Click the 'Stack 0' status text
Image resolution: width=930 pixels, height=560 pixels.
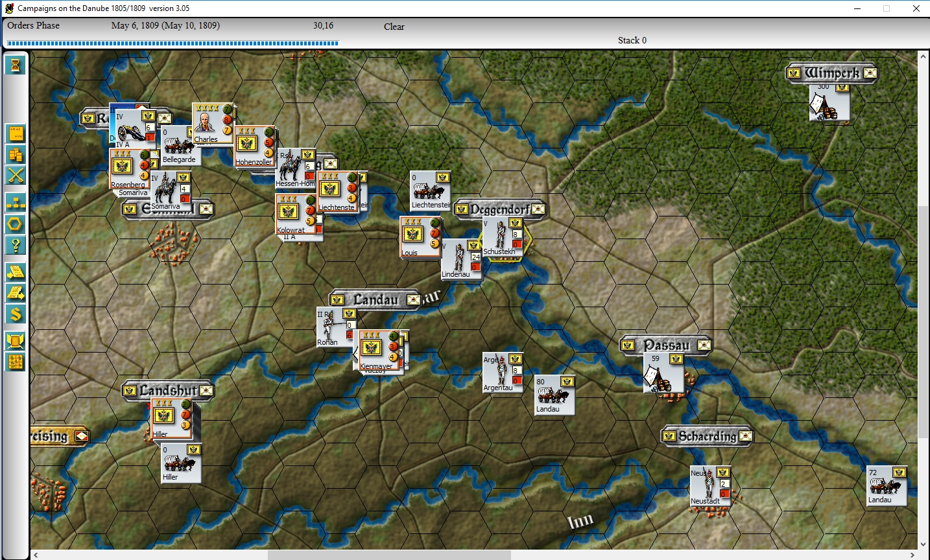point(632,40)
